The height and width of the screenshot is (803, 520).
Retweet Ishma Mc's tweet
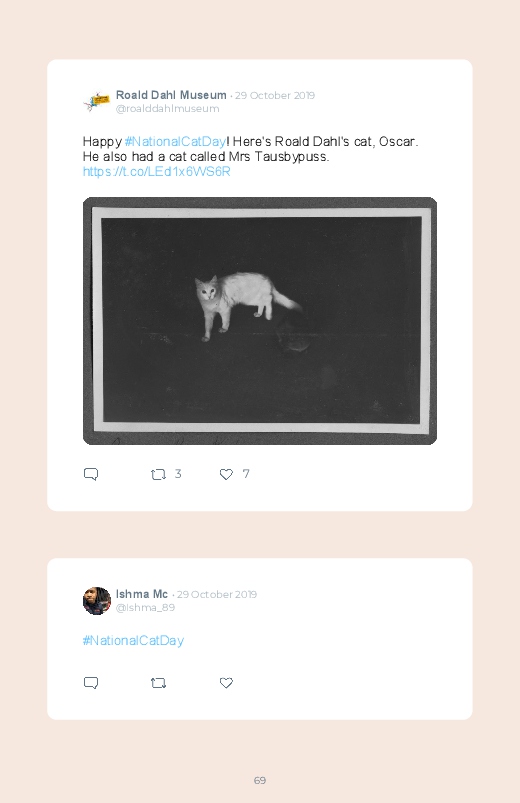point(158,683)
